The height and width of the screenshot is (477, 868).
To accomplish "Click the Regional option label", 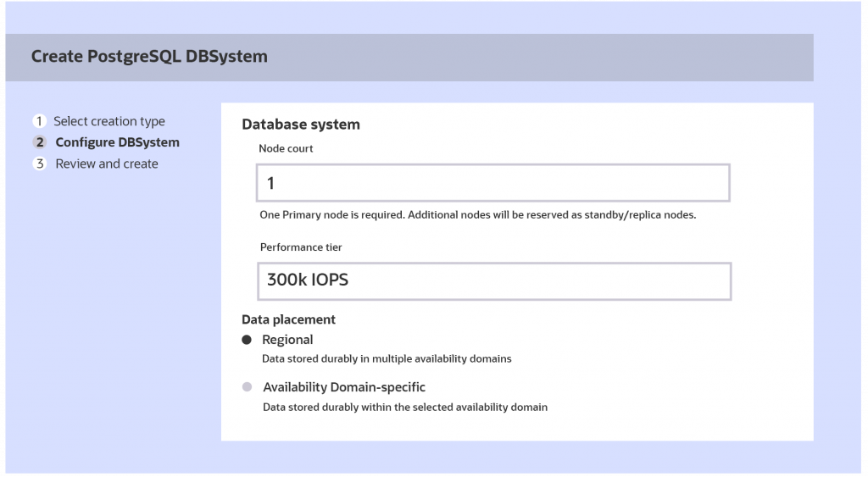I will pyautogui.click(x=287, y=340).
